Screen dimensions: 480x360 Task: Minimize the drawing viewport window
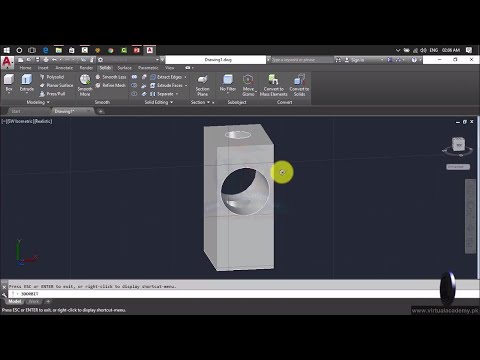458,122
